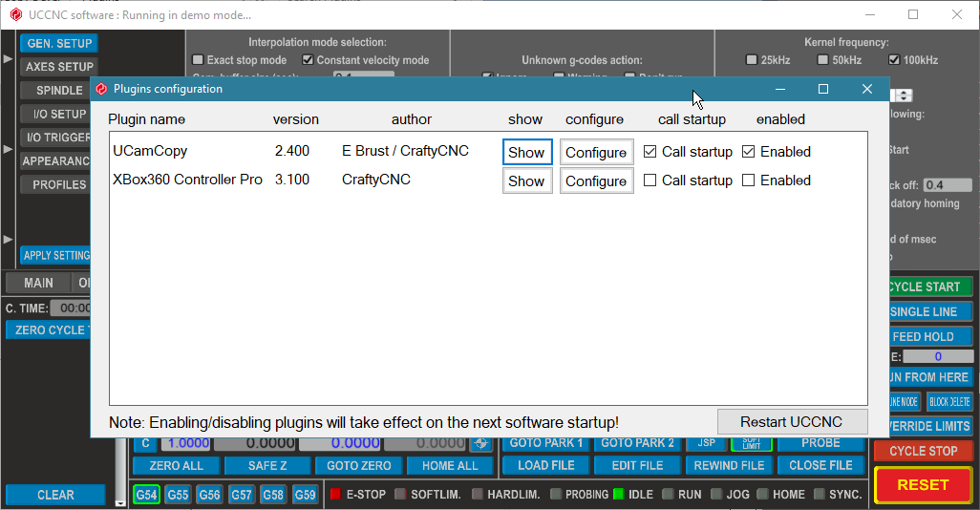The image size is (980, 510).
Task: Click the UCCNC logo icon in main title bar
Action: coord(15,15)
